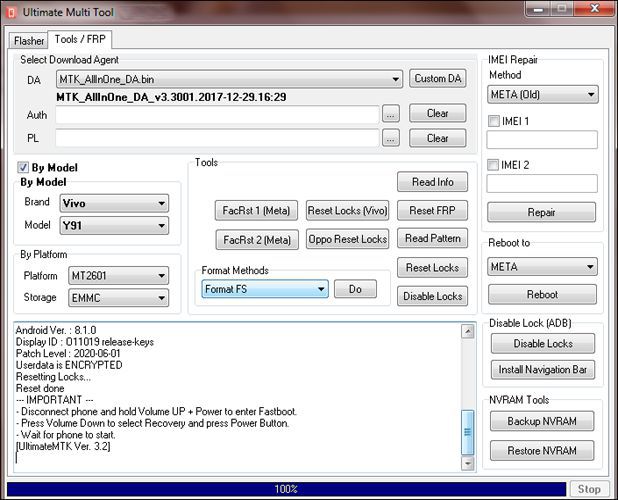This screenshot has width=618, height=500.
Task: Click the Auth file path field
Action: 217,115
